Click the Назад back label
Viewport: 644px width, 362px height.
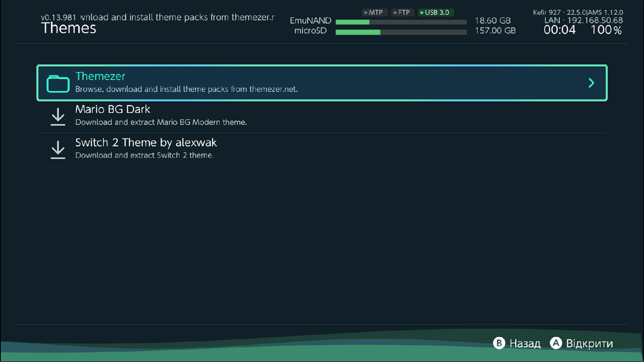point(525,343)
